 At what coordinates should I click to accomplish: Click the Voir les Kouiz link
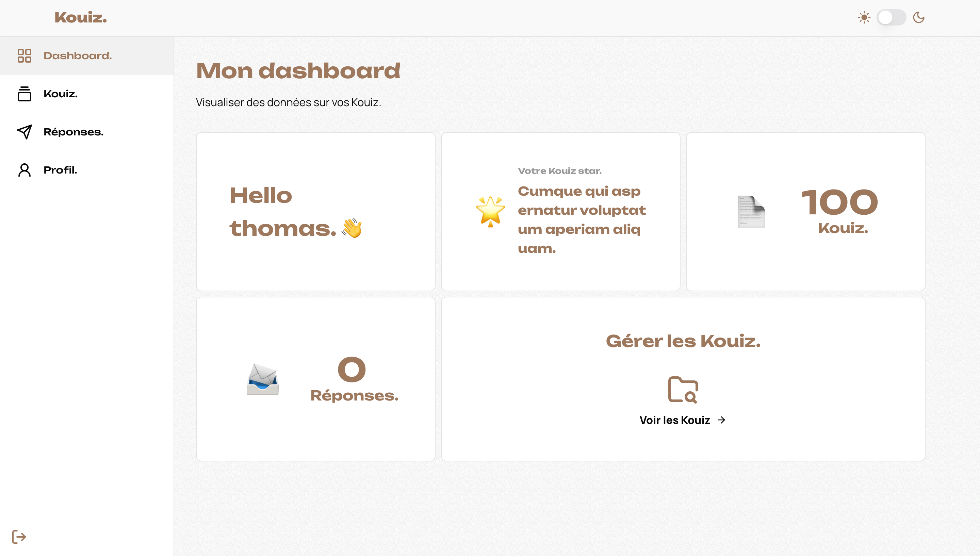click(x=674, y=420)
